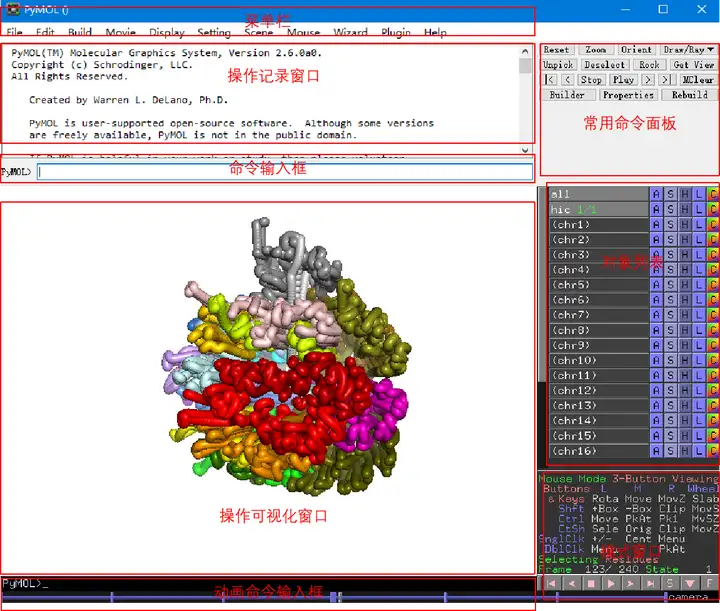720x611 pixels.
Task: Toggle the (chr13) selection
Action: [599, 405]
